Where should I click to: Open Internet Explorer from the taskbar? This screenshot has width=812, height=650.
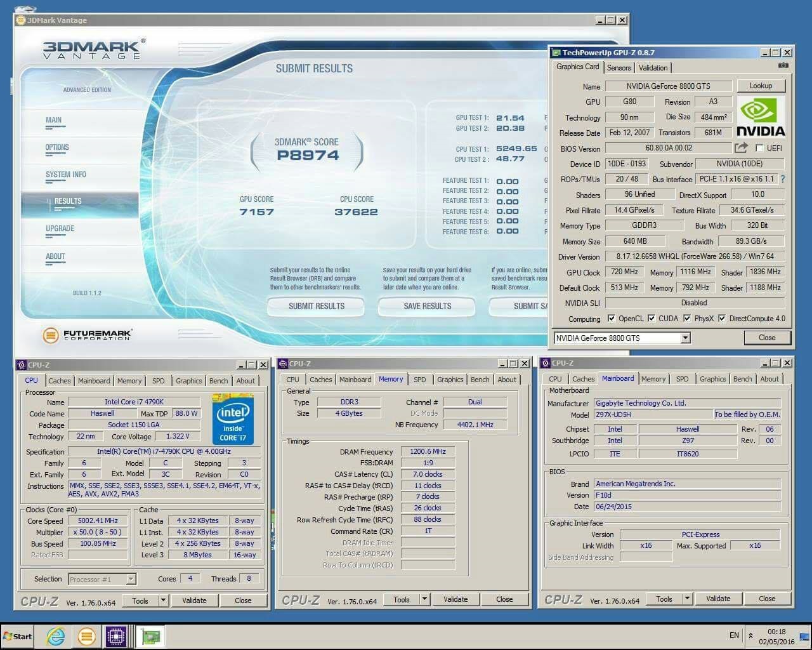pos(56,636)
